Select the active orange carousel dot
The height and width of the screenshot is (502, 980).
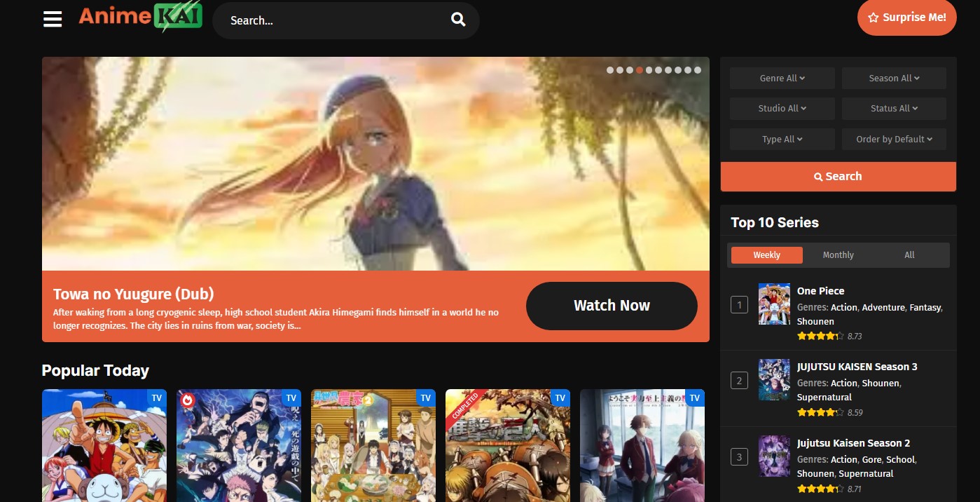[640, 70]
